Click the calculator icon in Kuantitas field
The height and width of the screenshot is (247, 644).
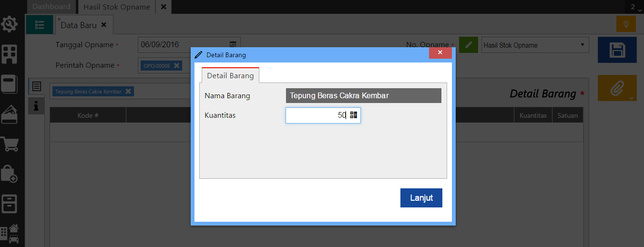click(353, 115)
